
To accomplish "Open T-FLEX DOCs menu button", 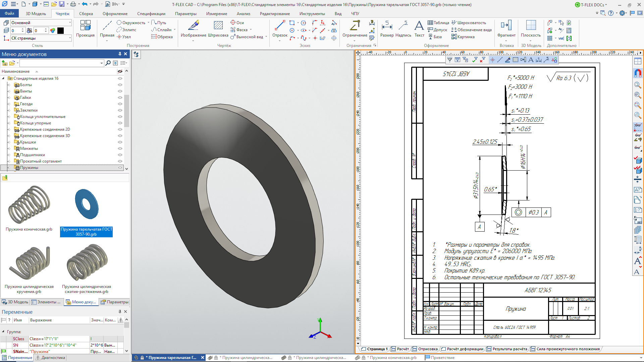I will click(591, 5).
